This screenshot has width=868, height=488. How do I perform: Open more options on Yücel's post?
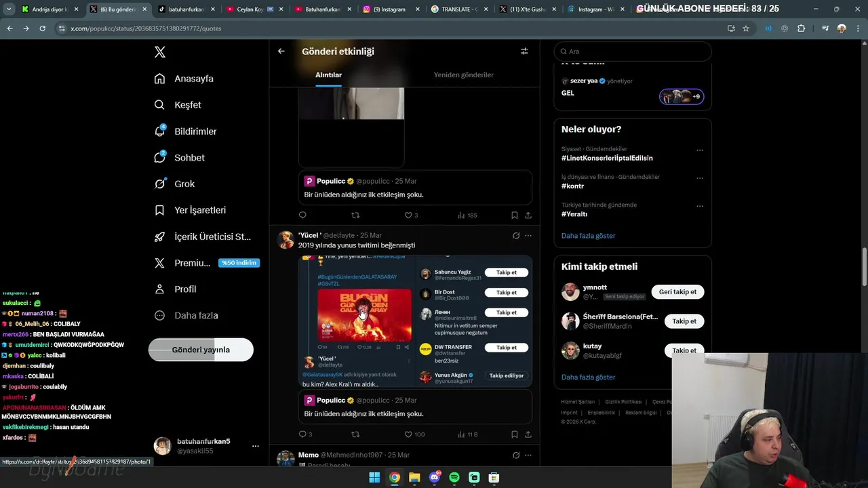pos(528,236)
